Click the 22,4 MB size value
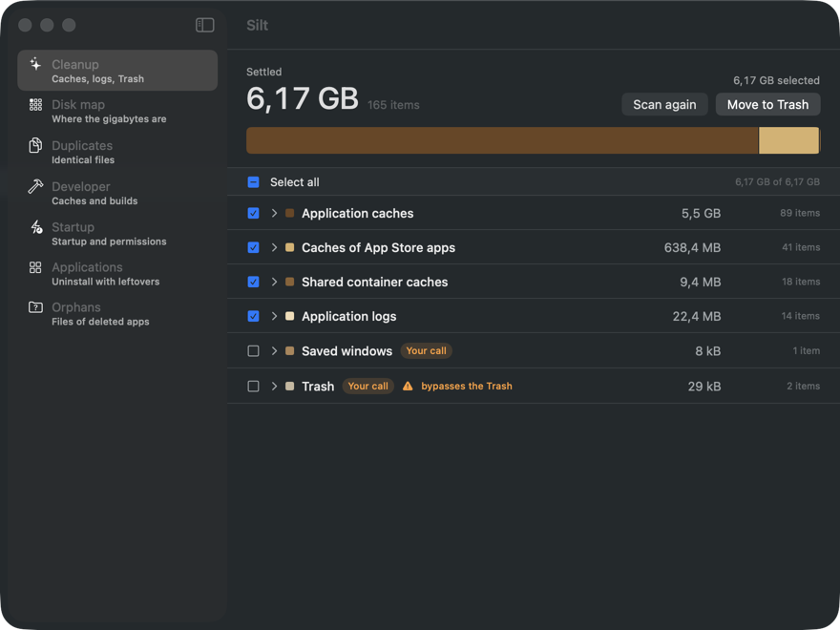This screenshot has width=840, height=630. [x=697, y=316]
